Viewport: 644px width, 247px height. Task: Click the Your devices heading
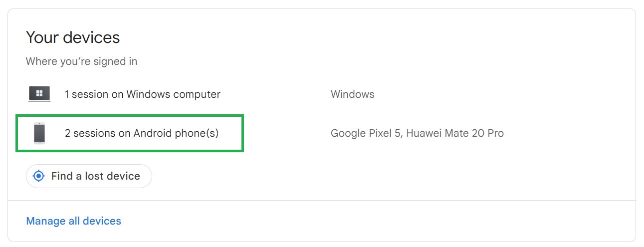point(73,37)
